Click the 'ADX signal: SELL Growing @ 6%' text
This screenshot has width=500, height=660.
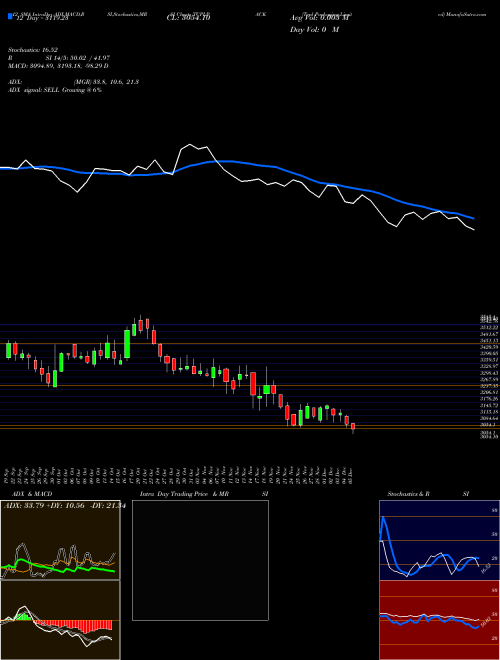pyautogui.click(x=55, y=90)
